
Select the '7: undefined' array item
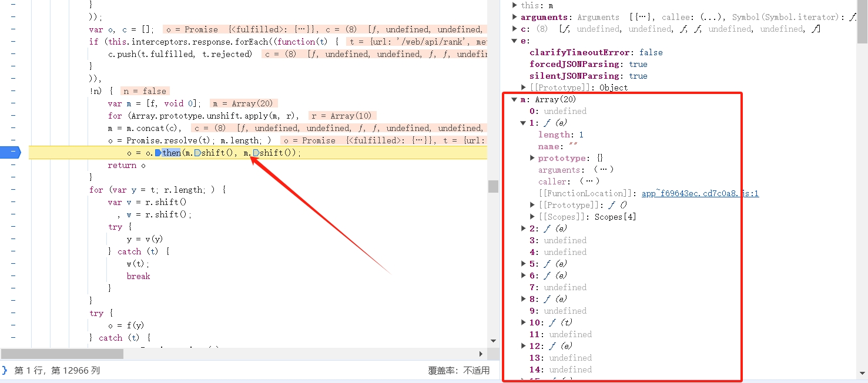pos(558,287)
